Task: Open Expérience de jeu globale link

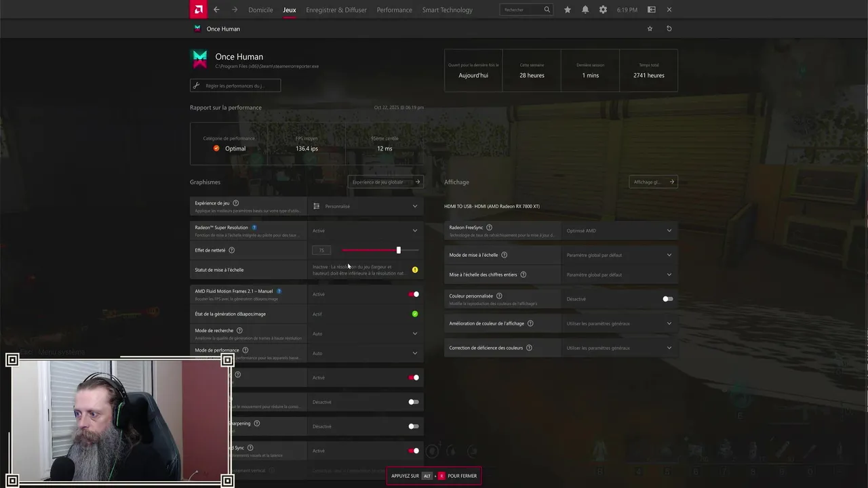Action: point(386,182)
